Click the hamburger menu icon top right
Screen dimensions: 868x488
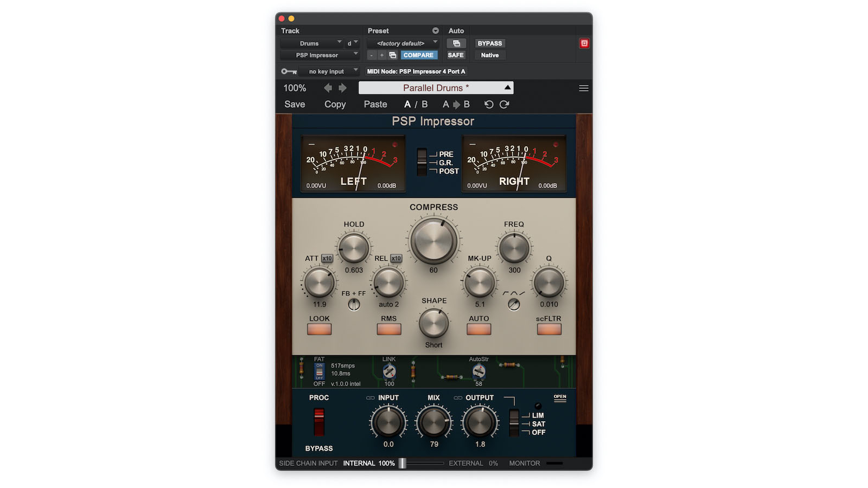(x=584, y=87)
